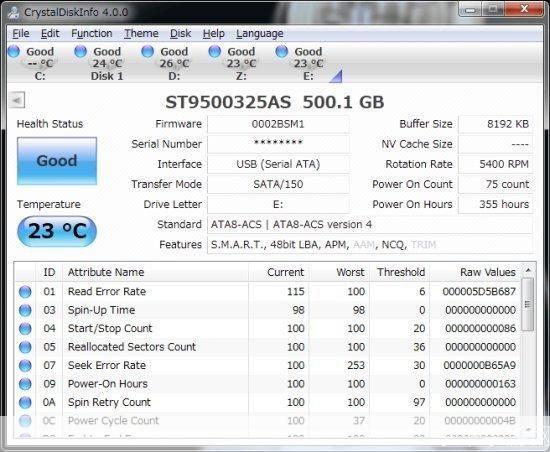The width and height of the screenshot is (550, 452).
Task: Select the C: drive status orb
Action: [13, 52]
